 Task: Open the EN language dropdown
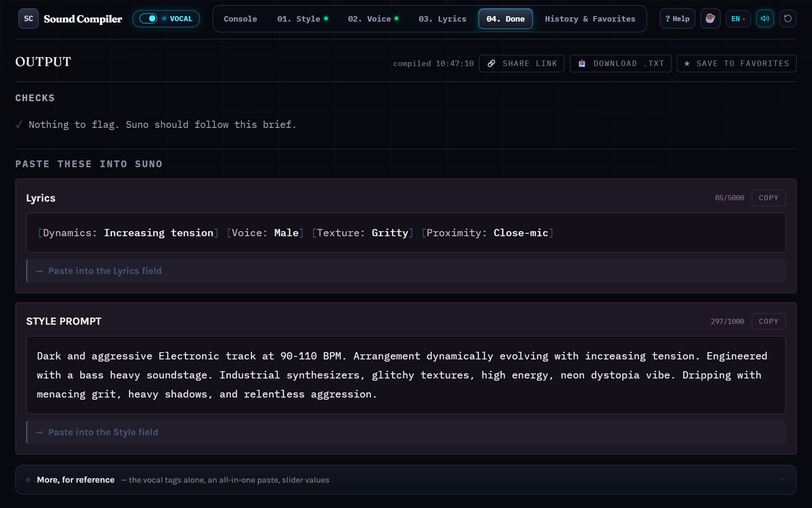tap(738, 19)
